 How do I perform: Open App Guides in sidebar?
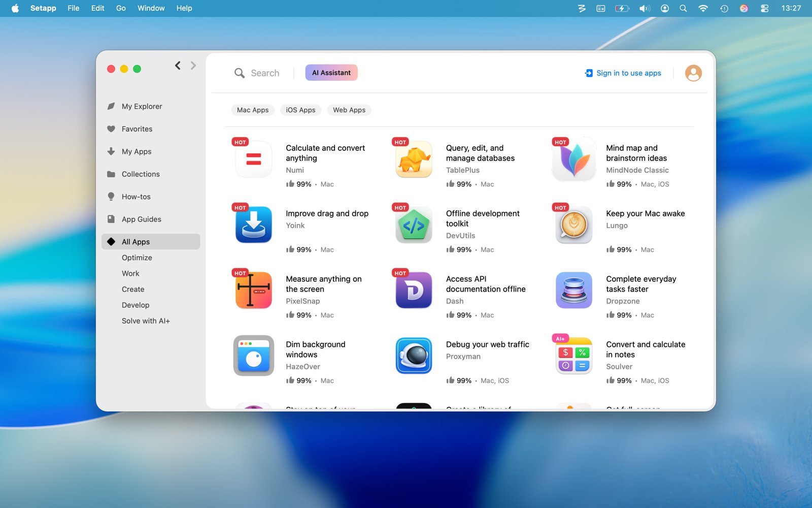click(x=151, y=219)
